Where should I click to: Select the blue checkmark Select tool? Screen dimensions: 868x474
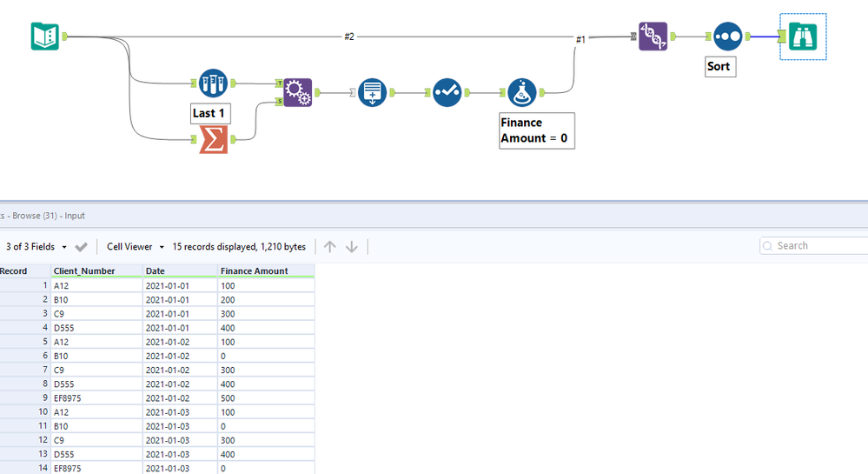click(x=447, y=92)
